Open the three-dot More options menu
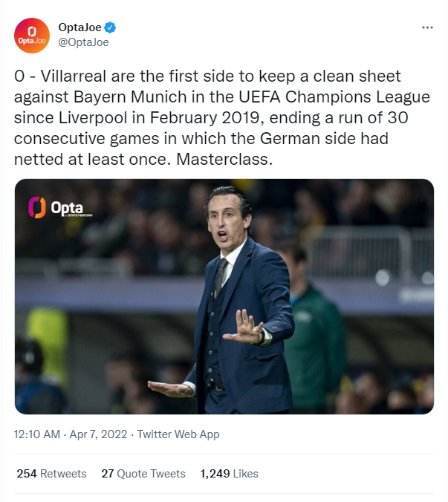The height and width of the screenshot is (502, 448). pyautogui.click(x=427, y=27)
